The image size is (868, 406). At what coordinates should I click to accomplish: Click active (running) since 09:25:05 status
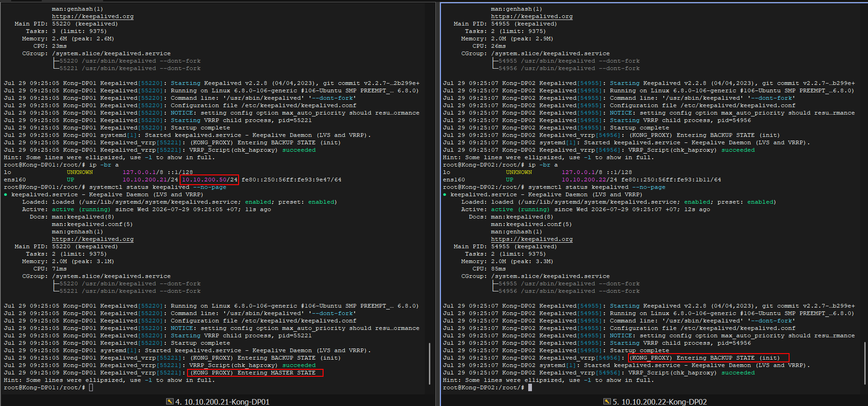(x=162, y=209)
